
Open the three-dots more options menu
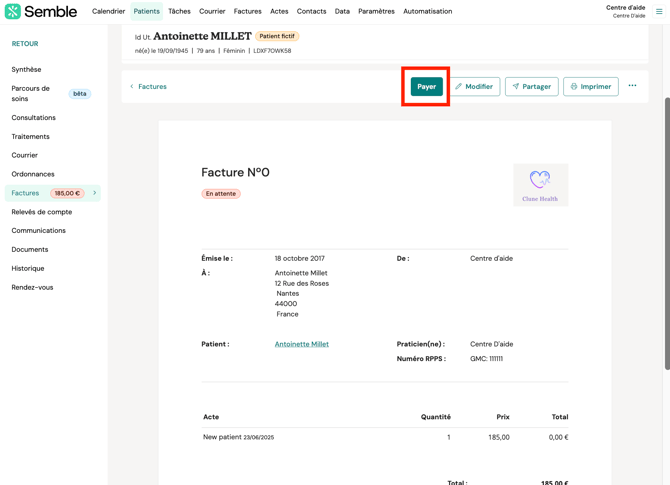(632, 86)
